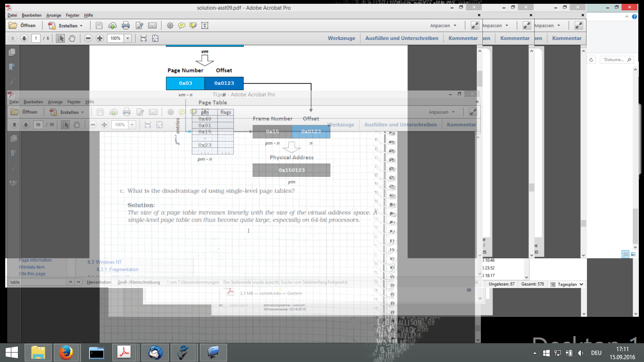Go to next page with down arrow

pos(24,38)
